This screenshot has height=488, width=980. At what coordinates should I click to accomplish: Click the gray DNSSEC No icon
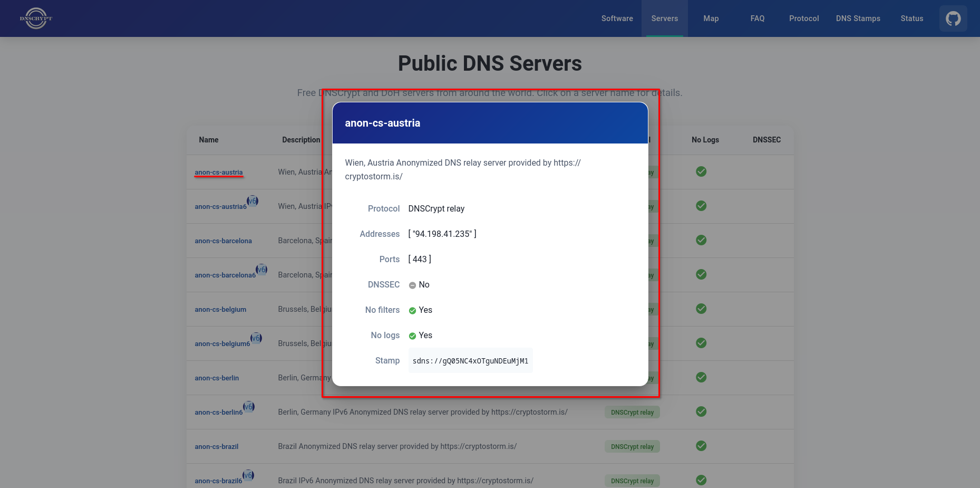412,285
